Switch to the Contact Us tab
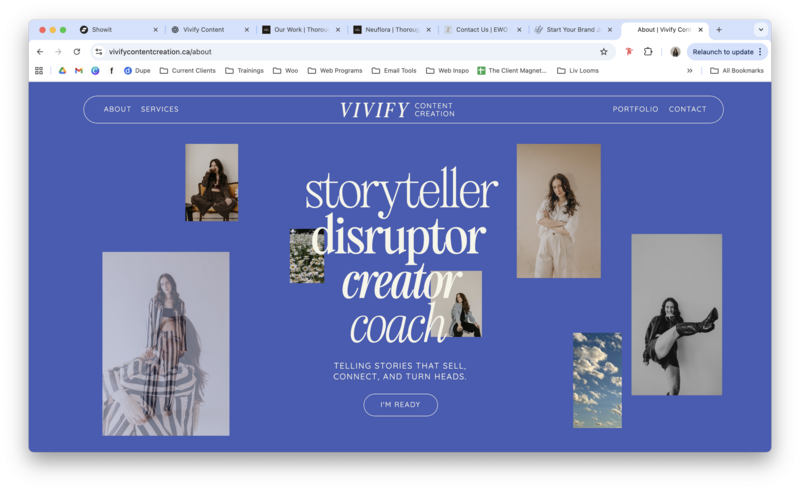The height and width of the screenshot is (490, 800). coord(481,30)
